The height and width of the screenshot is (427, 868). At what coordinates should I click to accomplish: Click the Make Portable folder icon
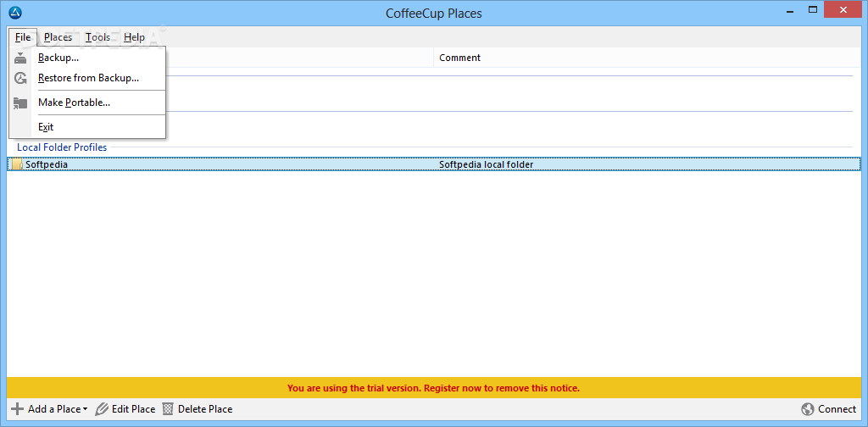point(20,103)
